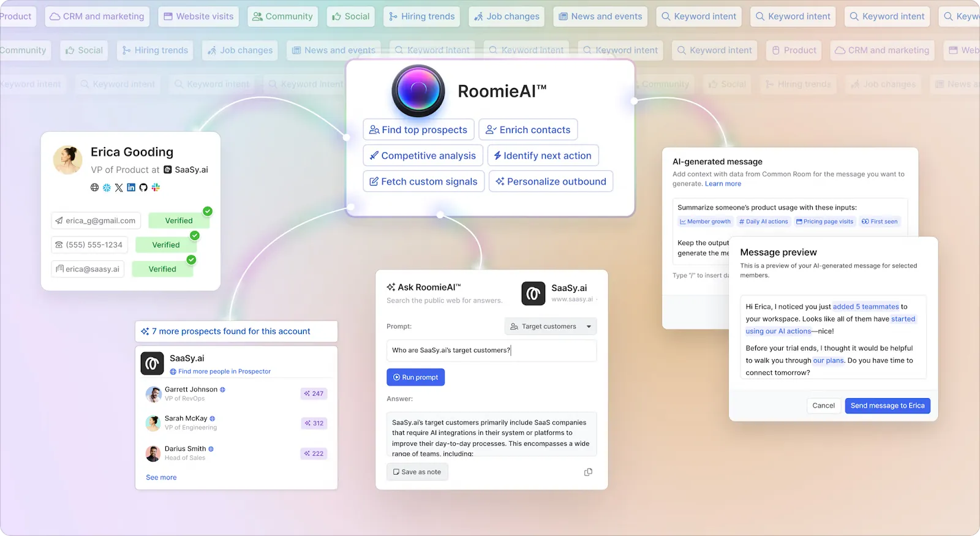980x536 pixels.
Task: Click erica_g@gmail.com email field
Action: pyautogui.click(x=96, y=221)
